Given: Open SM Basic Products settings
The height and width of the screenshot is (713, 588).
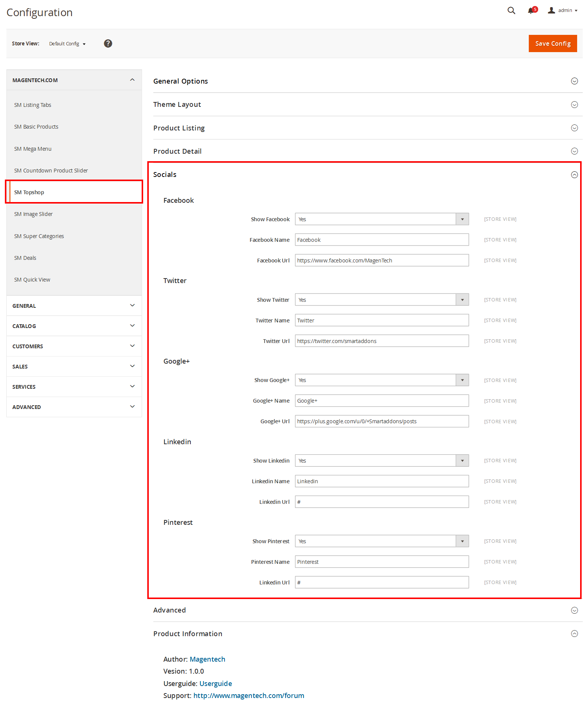Looking at the screenshot, I should [x=36, y=127].
